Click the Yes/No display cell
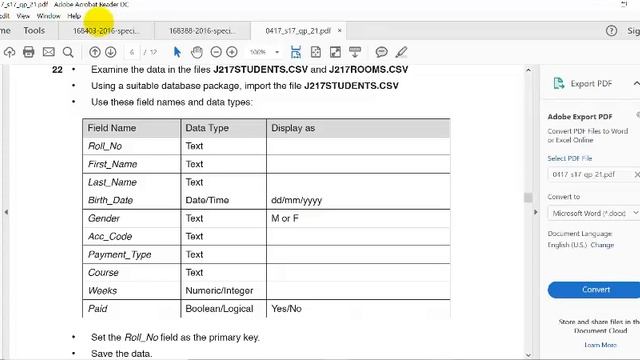The height and width of the screenshot is (360, 640). tap(358, 309)
